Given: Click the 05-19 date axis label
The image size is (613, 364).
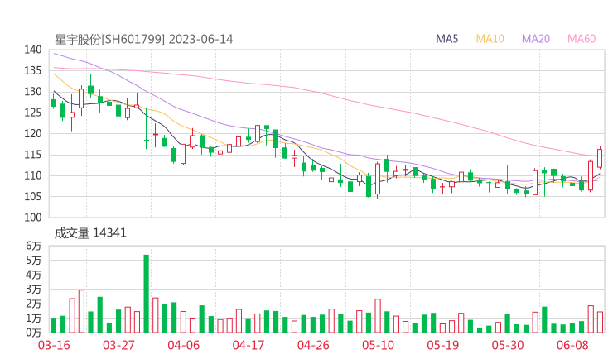Looking at the screenshot, I should 443,345.
